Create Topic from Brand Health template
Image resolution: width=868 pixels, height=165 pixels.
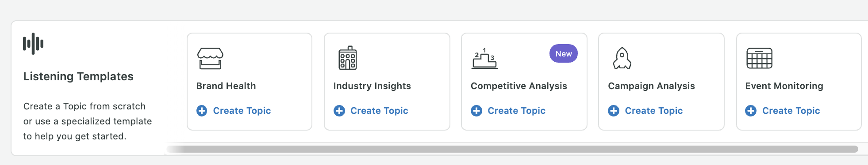point(234,111)
